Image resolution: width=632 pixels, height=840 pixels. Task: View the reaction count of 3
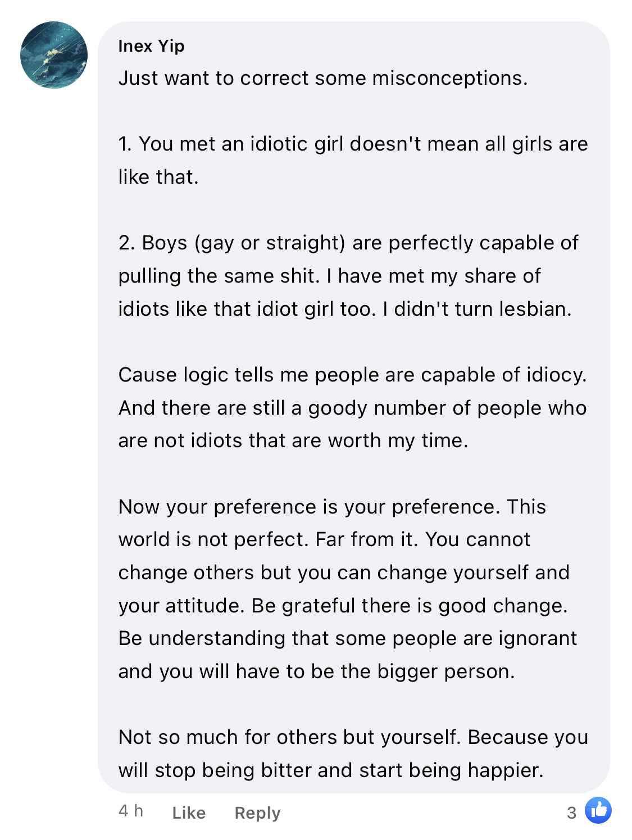[571, 812]
